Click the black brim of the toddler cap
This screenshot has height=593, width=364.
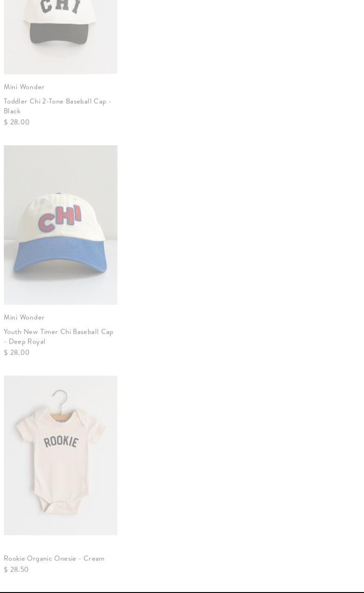pyautogui.click(x=59, y=32)
